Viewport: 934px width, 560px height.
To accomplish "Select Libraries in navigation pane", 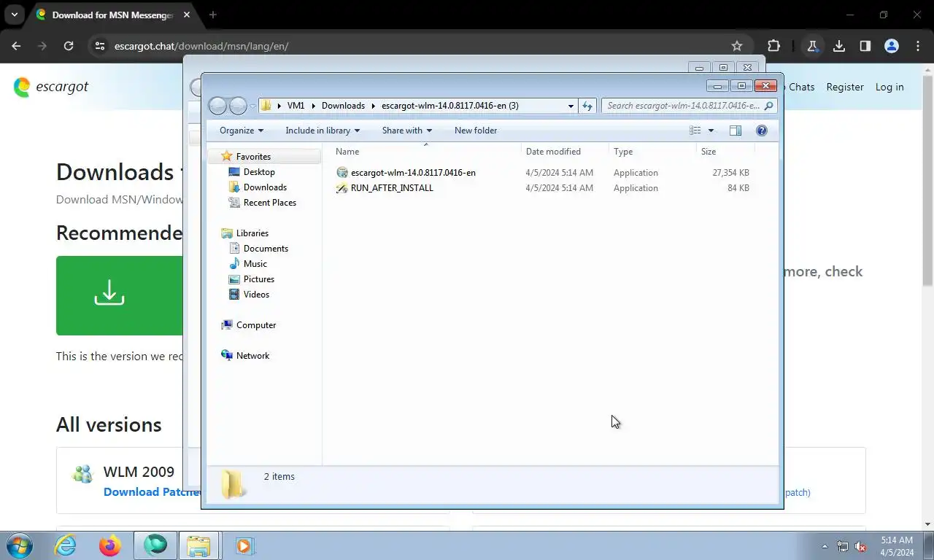I will [x=252, y=233].
